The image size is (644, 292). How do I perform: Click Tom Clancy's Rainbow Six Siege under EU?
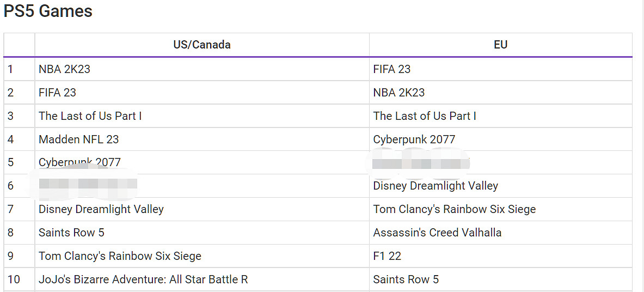pos(455,209)
